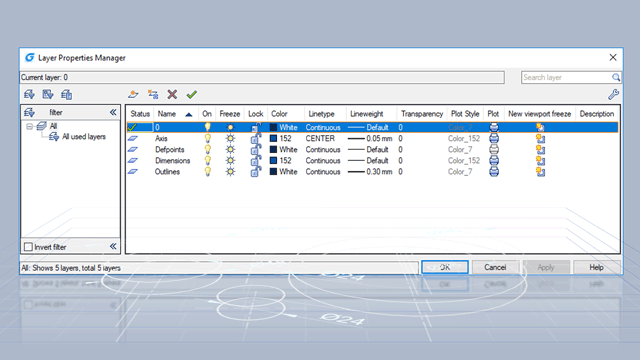Freeze the Outlines layer via sun icon
The width and height of the screenshot is (640, 360).
tap(230, 171)
